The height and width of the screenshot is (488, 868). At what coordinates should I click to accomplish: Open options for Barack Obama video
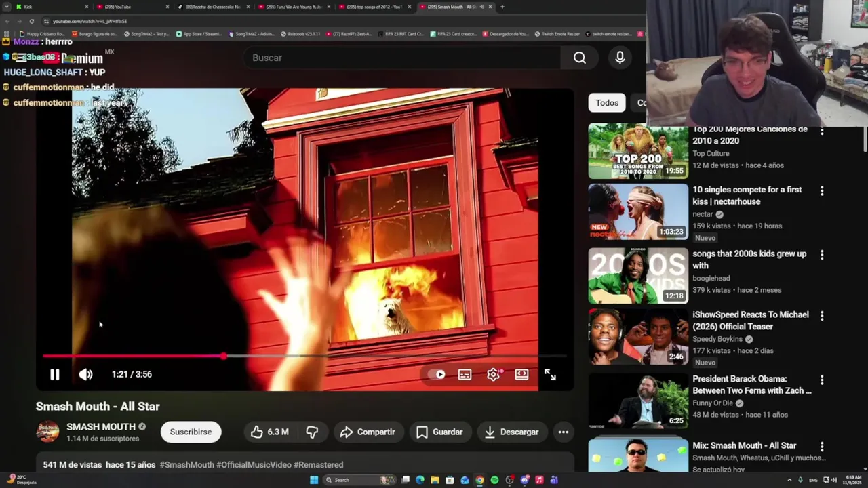pos(822,380)
